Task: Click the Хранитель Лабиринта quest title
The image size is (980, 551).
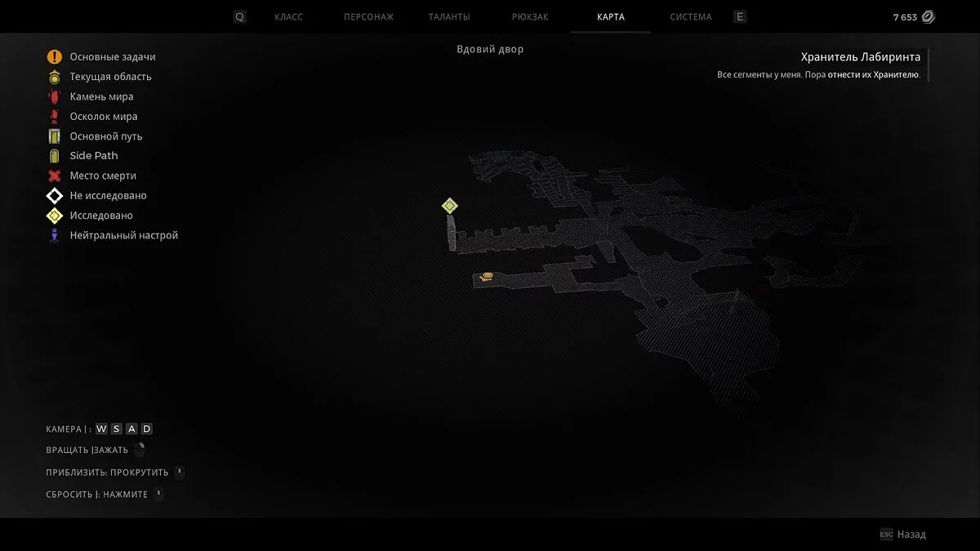Action: pos(861,57)
